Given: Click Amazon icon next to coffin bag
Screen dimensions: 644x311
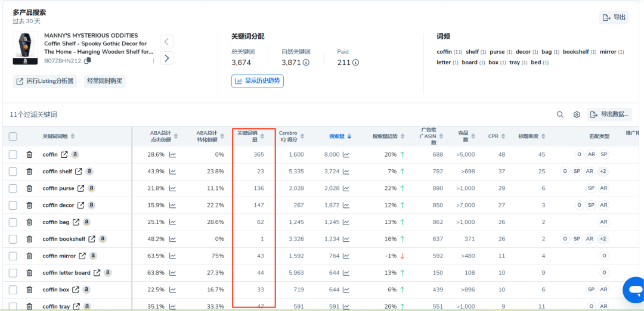Looking at the screenshot, I should tap(86, 222).
